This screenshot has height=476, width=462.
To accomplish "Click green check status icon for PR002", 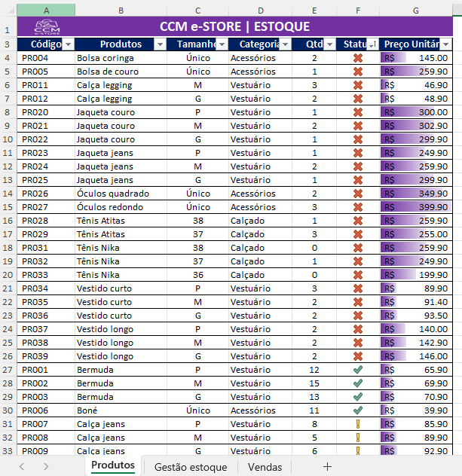I will point(358,383).
